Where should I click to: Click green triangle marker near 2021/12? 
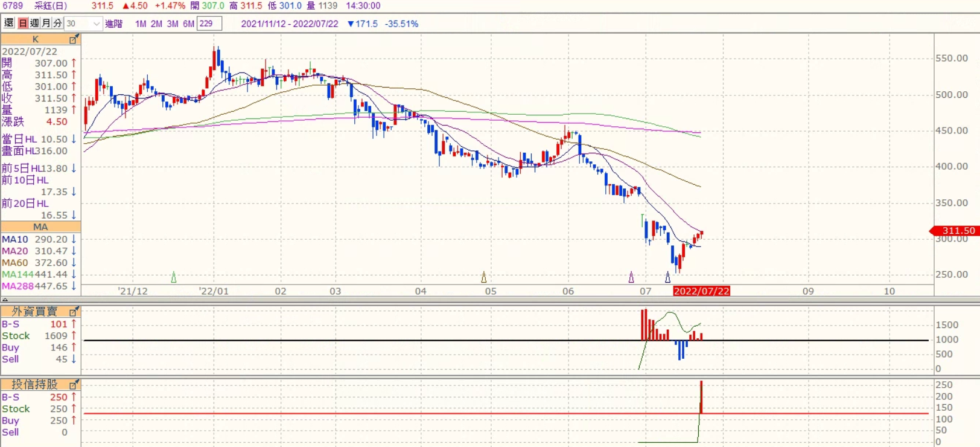(x=174, y=277)
